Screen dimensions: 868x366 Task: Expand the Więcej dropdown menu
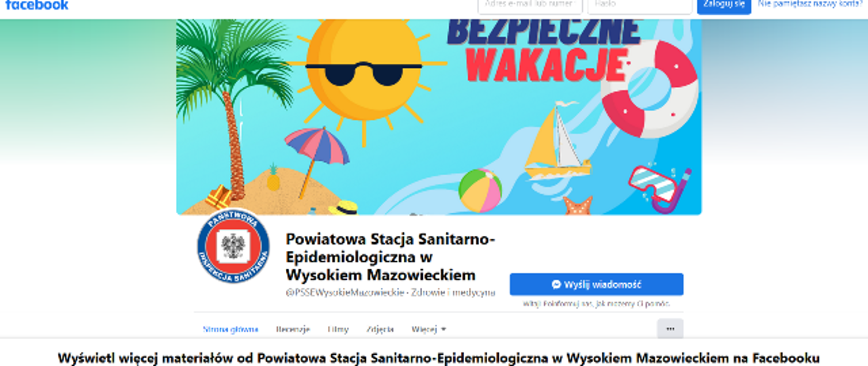point(429,329)
